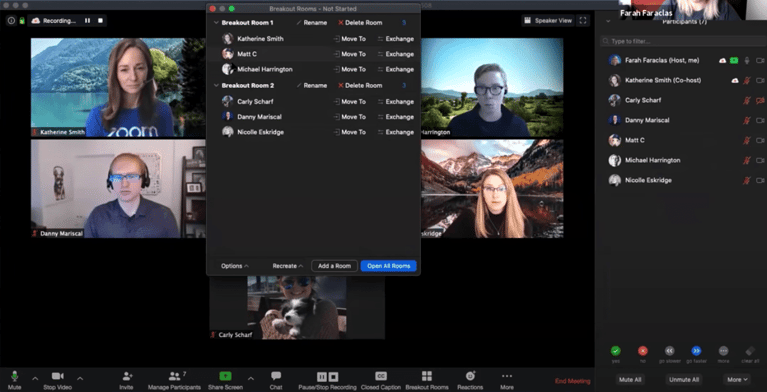This screenshot has width=767, height=392.
Task: Collapse the Participants panel chevron
Action: 608,22
